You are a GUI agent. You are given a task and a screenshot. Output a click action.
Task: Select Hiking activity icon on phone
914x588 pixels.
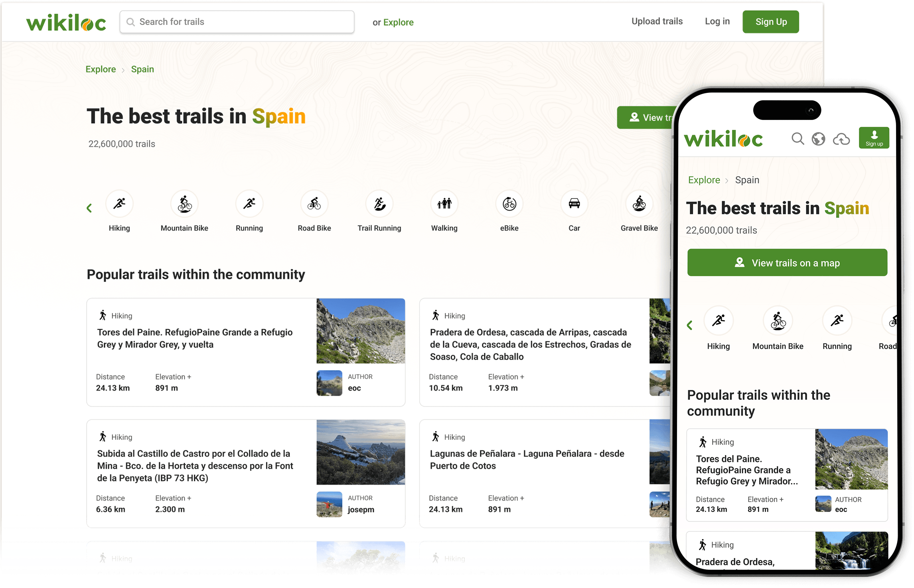(719, 321)
